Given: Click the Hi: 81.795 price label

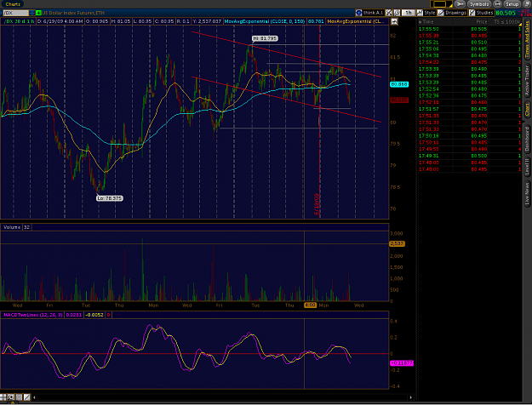Looking at the screenshot, I should [x=265, y=38].
